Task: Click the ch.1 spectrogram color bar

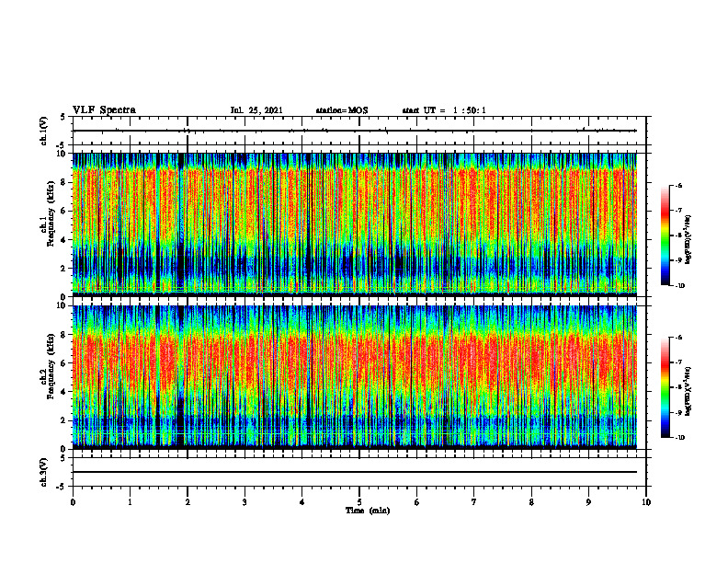Action: 665,236
